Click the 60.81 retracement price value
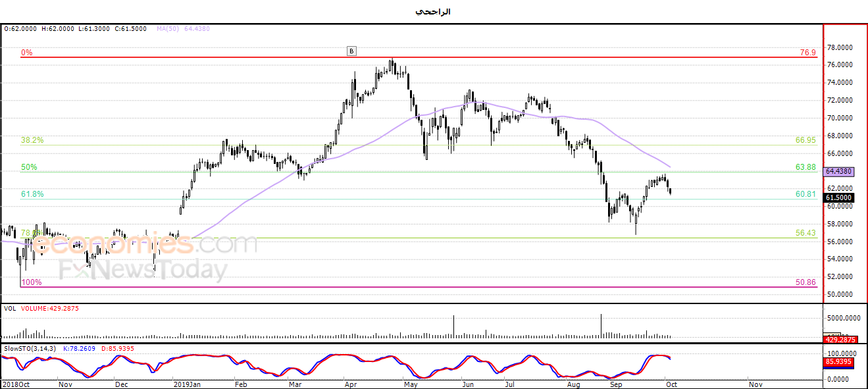Viewport: 868px width, 389px height. tap(805, 194)
